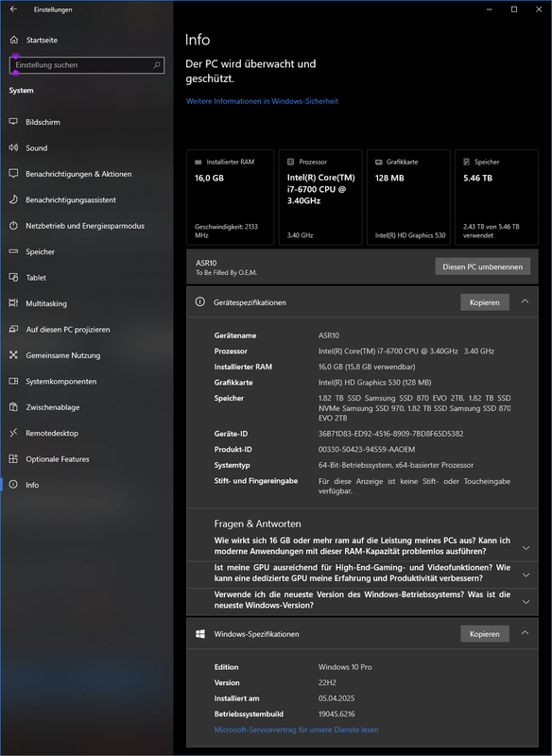Click the Startseite label
Screen dimensions: 552x756
click(42, 40)
